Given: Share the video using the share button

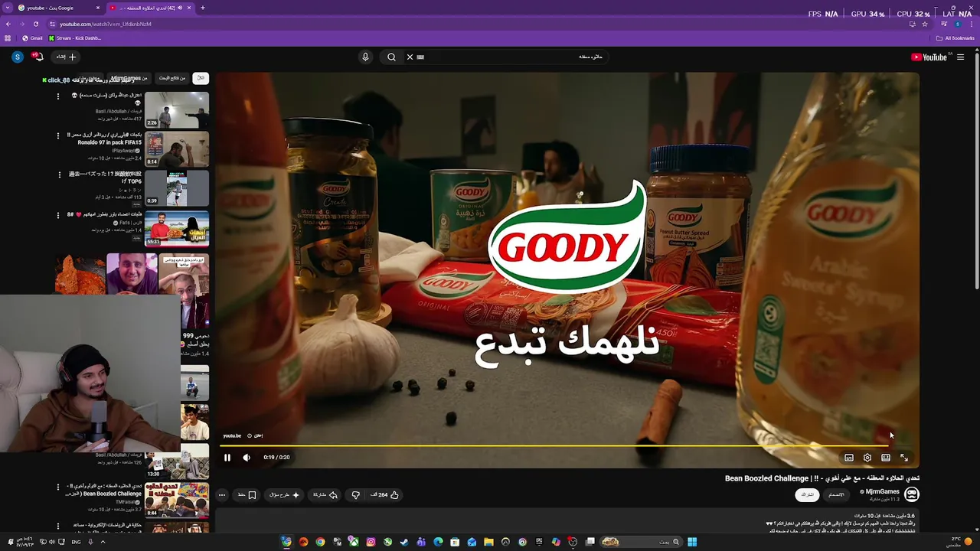Looking at the screenshot, I should coord(325,495).
